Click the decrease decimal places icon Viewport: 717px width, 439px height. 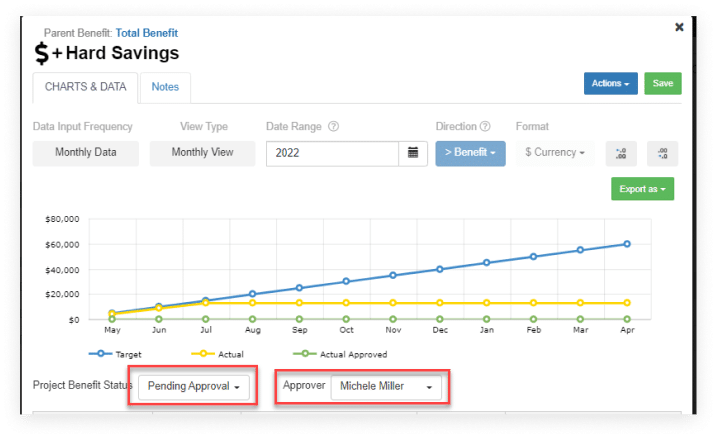click(662, 153)
